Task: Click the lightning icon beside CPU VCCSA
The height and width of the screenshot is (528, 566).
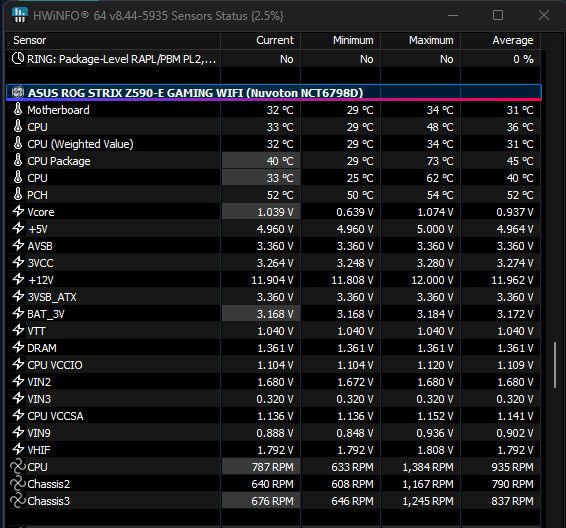Action: [x=18, y=415]
